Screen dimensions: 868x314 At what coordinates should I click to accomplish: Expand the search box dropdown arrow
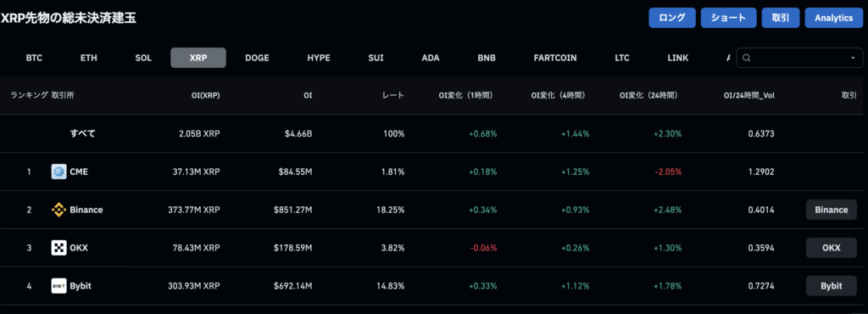[x=853, y=58]
